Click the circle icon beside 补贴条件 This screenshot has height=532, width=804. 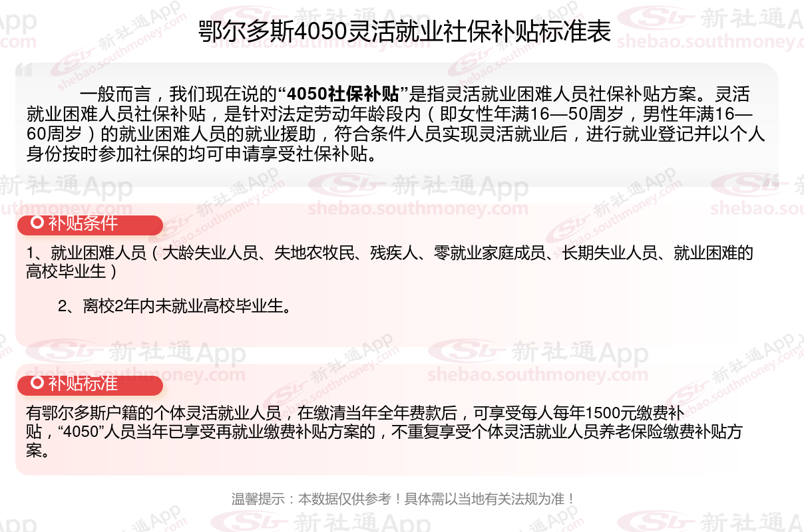(x=38, y=224)
